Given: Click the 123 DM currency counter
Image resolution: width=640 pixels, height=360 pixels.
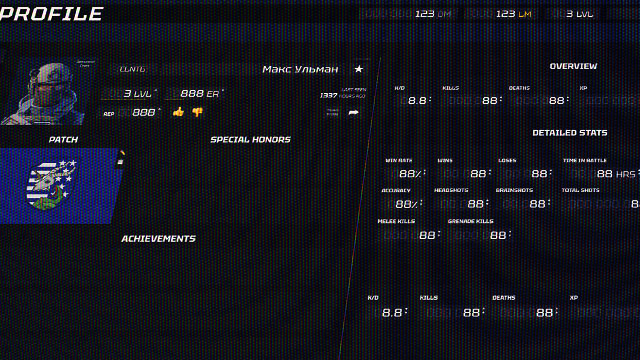Looking at the screenshot, I should click(433, 14).
